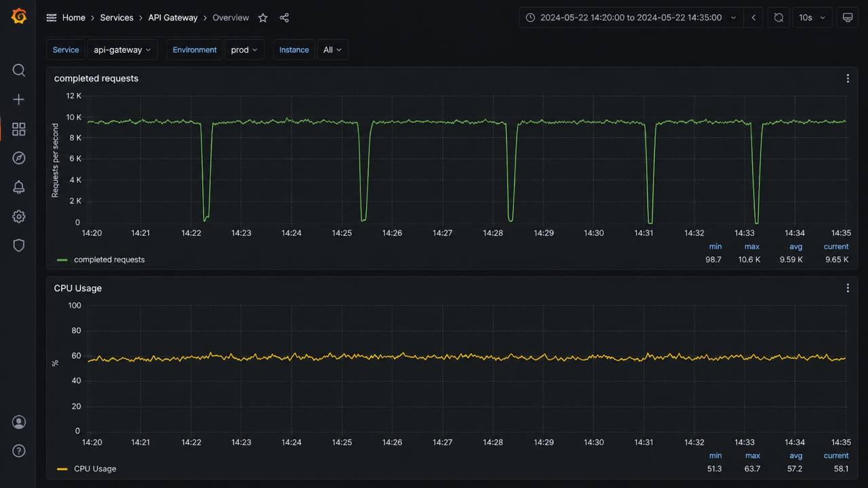Sort CPU Usage legend by current

pyautogui.click(x=836, y=456)
